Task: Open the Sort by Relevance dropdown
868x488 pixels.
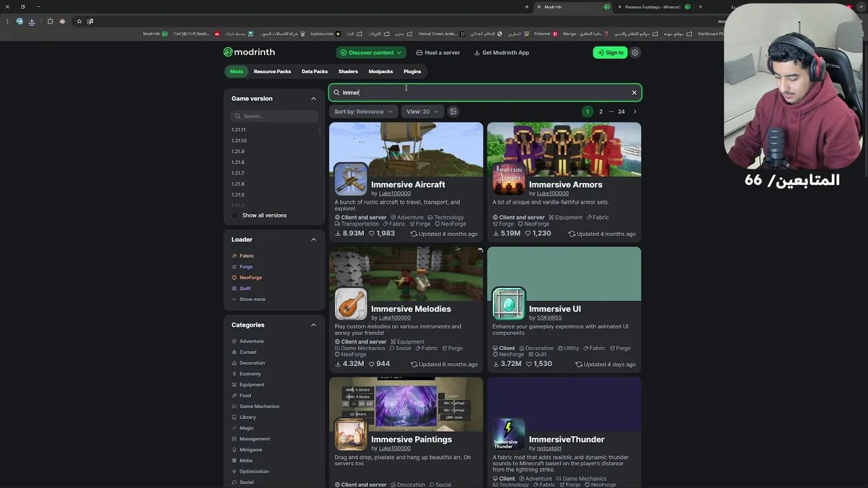Action: pyautogui.click(x=363, y=111)
